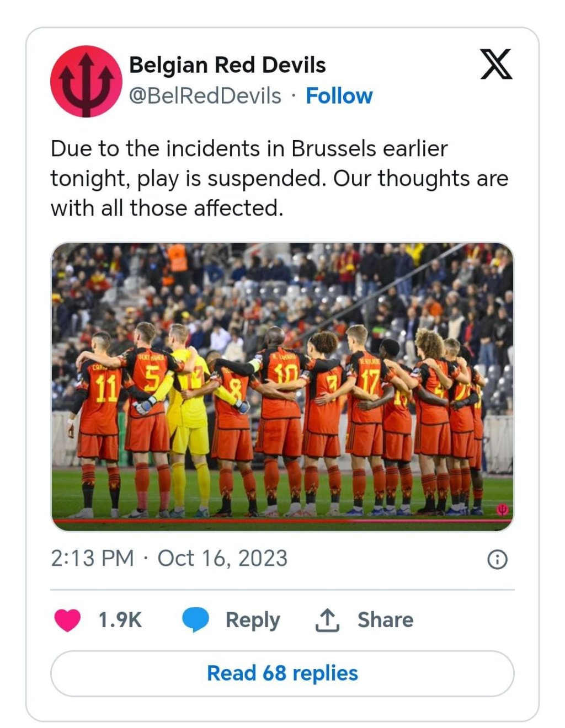The height and width of the screenshot is (728, 565).
Task: Click the X logo in the tweet corner
Action: 496,65
